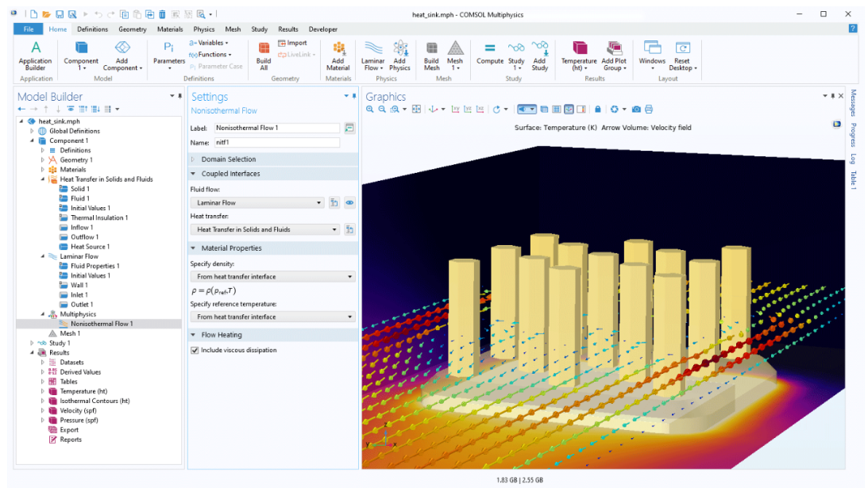Toggle the color legend button in Graphics toolbar

coord(581,110)
